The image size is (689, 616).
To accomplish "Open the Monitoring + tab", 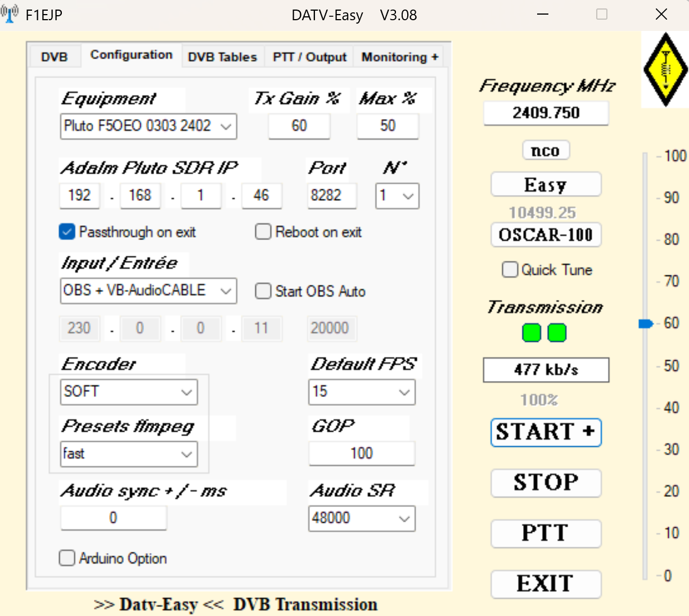I will click(399, 56).
